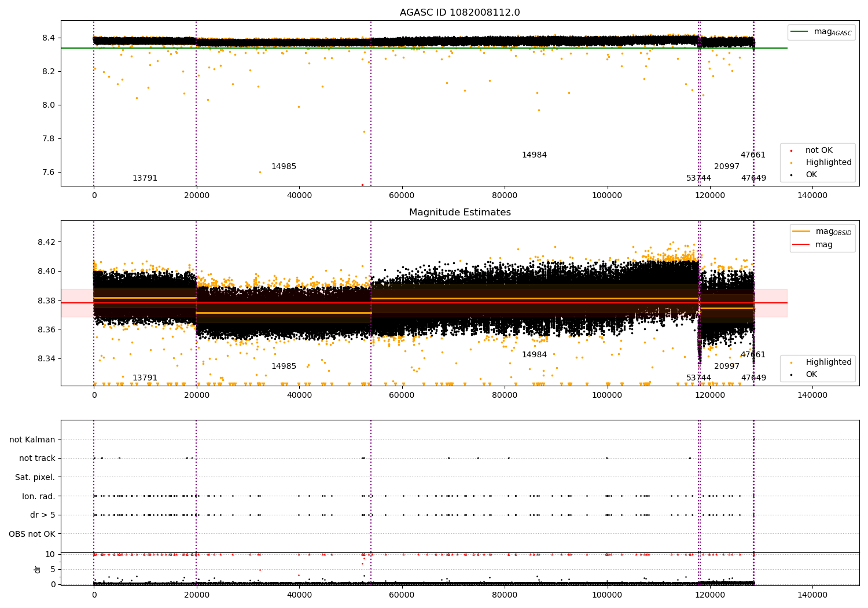Click x-axis tick 40000 on middle plot

[299, 395]
